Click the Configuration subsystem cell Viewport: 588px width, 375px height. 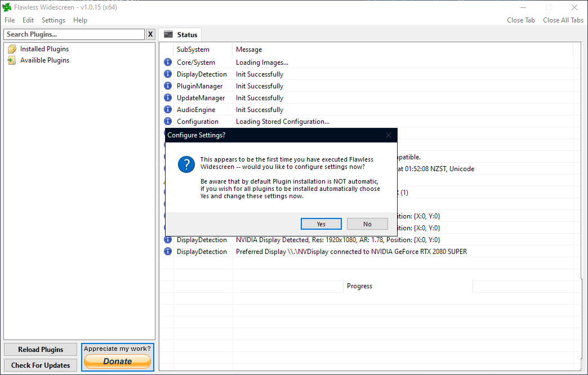click(197, 122)
